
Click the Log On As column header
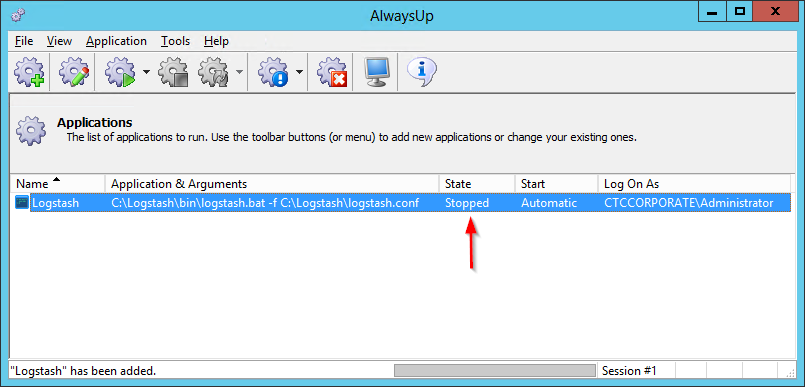pyautogui.click(x=694, y=184)
